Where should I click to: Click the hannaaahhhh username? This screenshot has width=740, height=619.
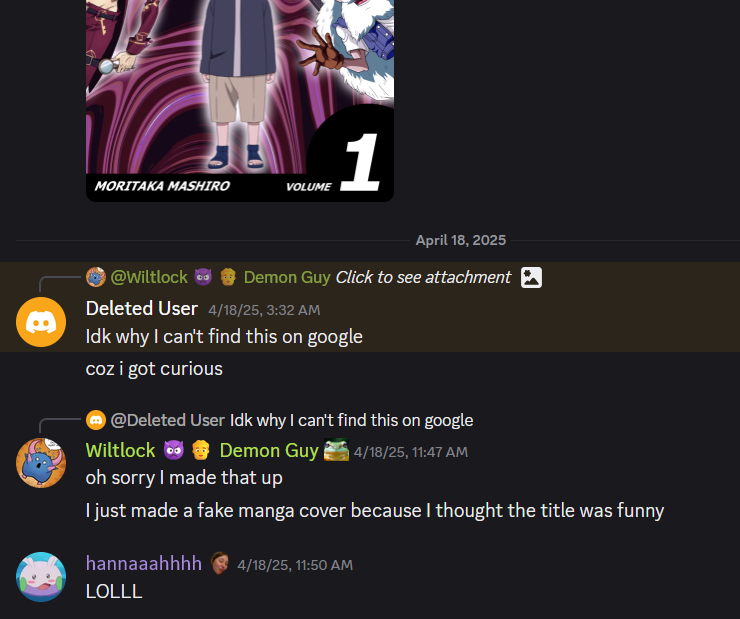[x=143, y=563]
